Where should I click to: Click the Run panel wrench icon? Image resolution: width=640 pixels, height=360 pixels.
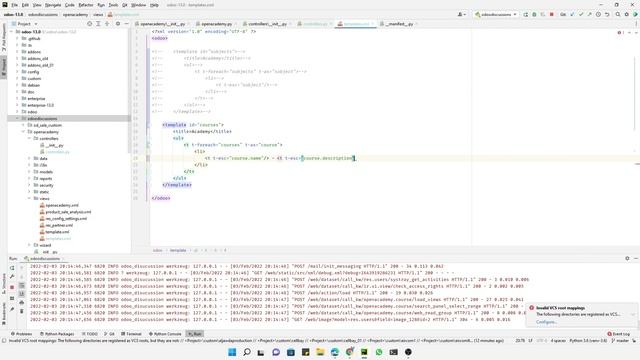coord(12,277)
